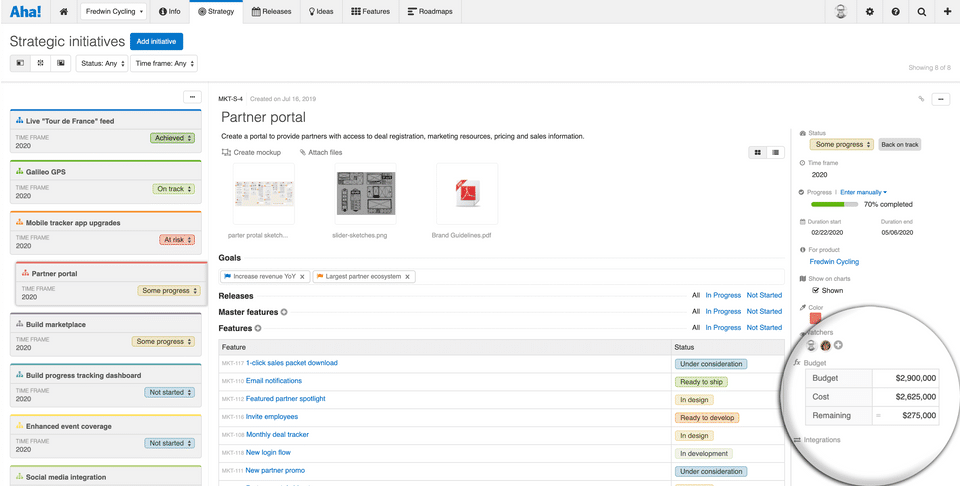The height and width of the screenshot is (486, 960).
Task: Add a feature with plus icon
Action: tap(258, 329)
